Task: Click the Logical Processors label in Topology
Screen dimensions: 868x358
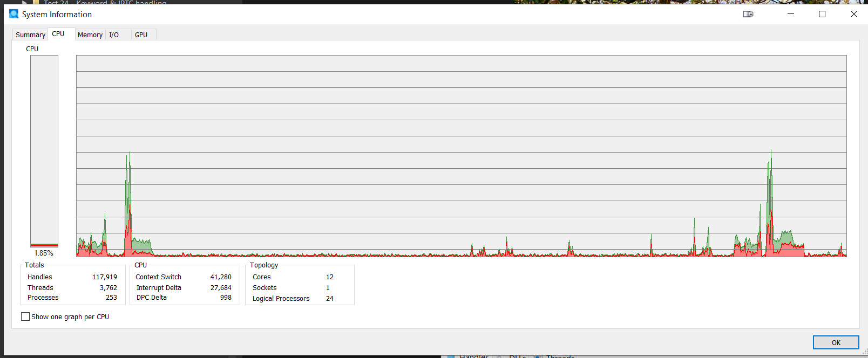Action: pos(281,299)
